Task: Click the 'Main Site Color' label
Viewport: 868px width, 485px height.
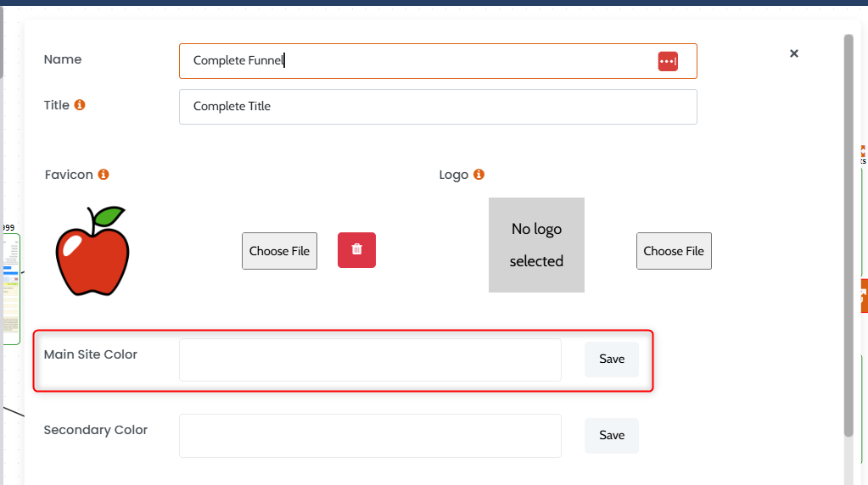Action: coord(91,354)
